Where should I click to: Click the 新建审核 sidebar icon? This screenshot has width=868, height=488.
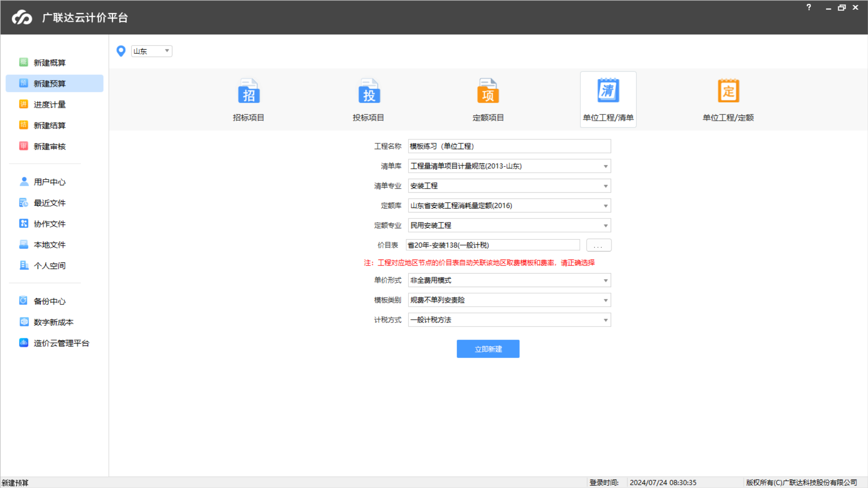(x=24, y=146)
